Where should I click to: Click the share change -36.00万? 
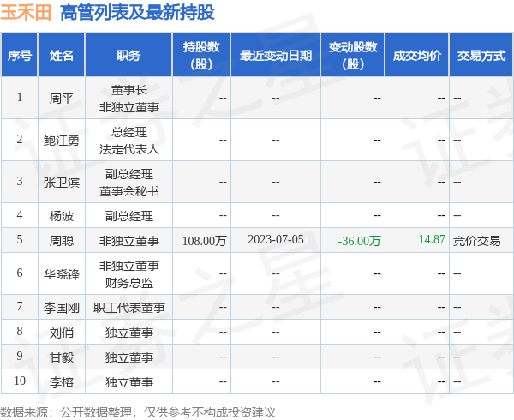click(359, 241)
